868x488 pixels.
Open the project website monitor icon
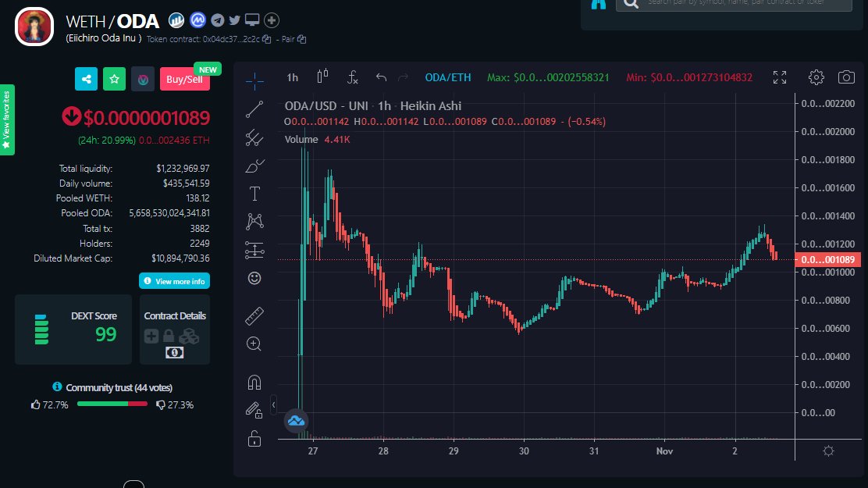click(x=252, y=20)
